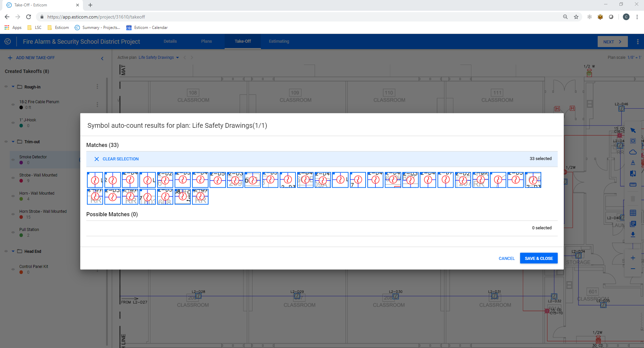Select the ruler measurement tool

(x=633, y=185)
